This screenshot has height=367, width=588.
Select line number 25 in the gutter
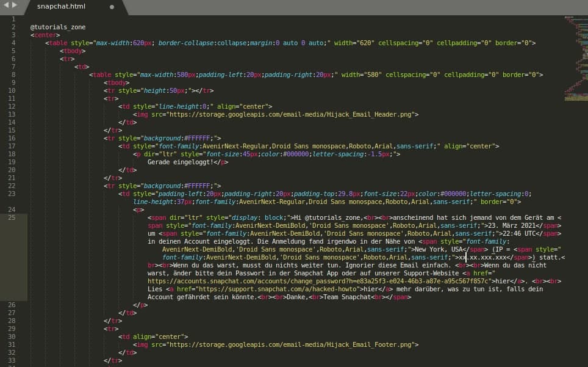[x=14, y=217]
